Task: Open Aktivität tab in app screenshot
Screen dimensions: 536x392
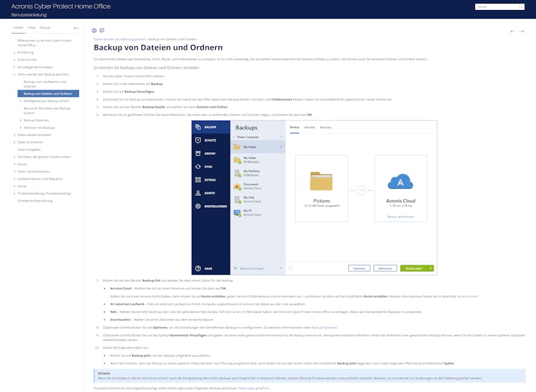Action: click(310, 127)
